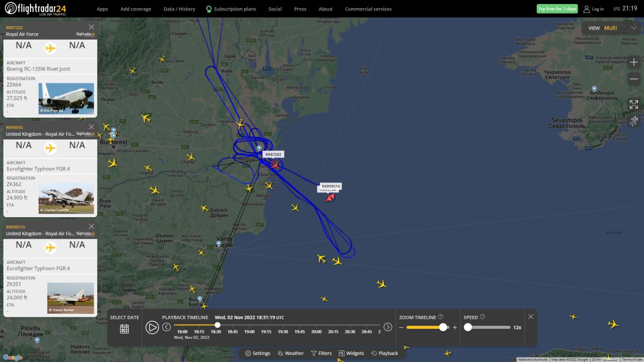Open the Widgets panel
The height and width of the screenshot is (362, 644).
point(351,353)
